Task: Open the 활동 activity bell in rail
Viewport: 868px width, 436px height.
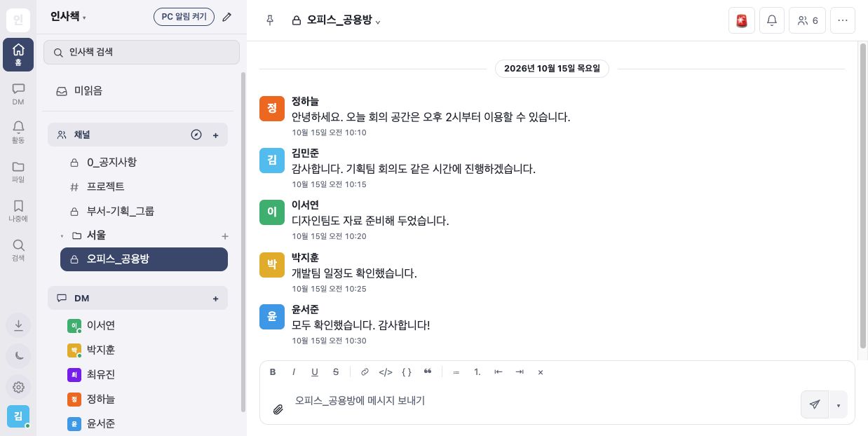Action: point(18,132)
